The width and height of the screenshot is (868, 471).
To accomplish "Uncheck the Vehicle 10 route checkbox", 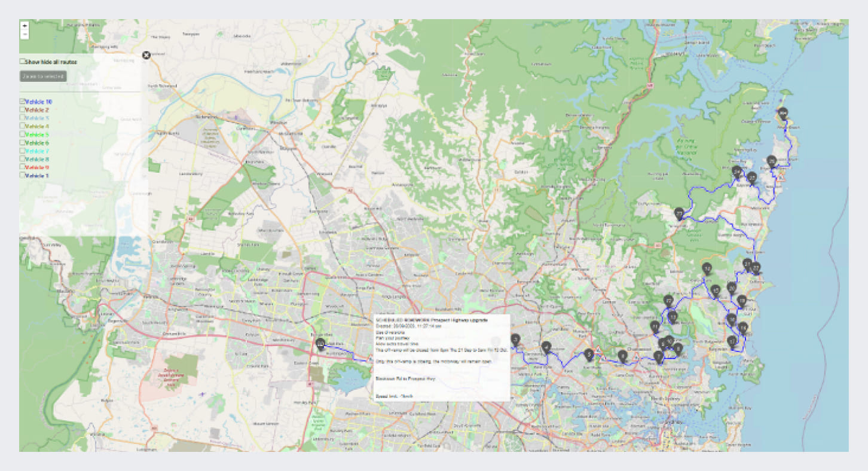I will [23, 102].
